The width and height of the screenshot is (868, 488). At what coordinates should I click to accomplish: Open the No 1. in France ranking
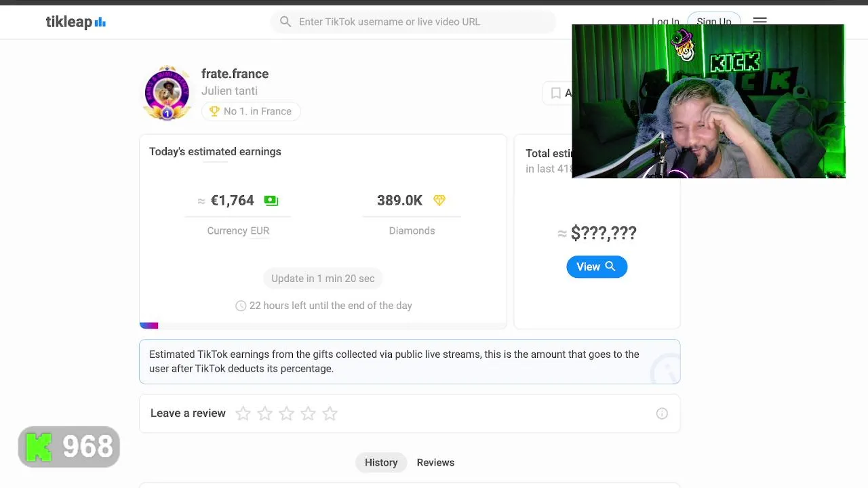(x=251, y=111)
